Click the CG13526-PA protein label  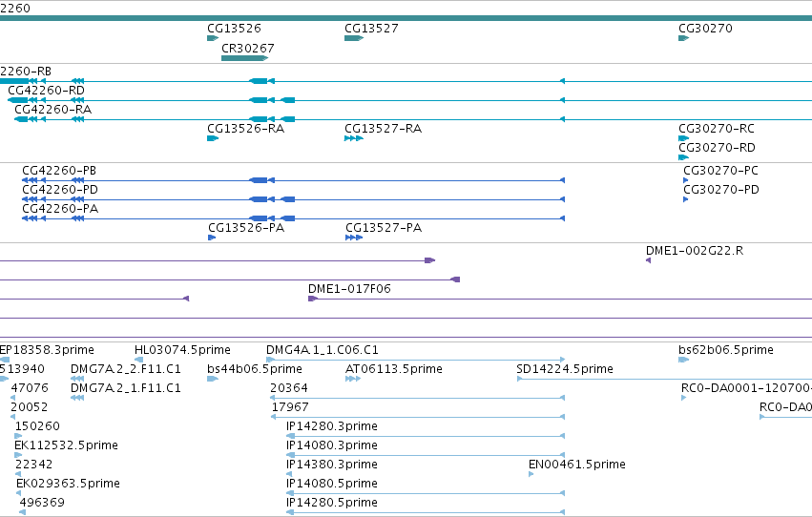click(x=246, y=228)
